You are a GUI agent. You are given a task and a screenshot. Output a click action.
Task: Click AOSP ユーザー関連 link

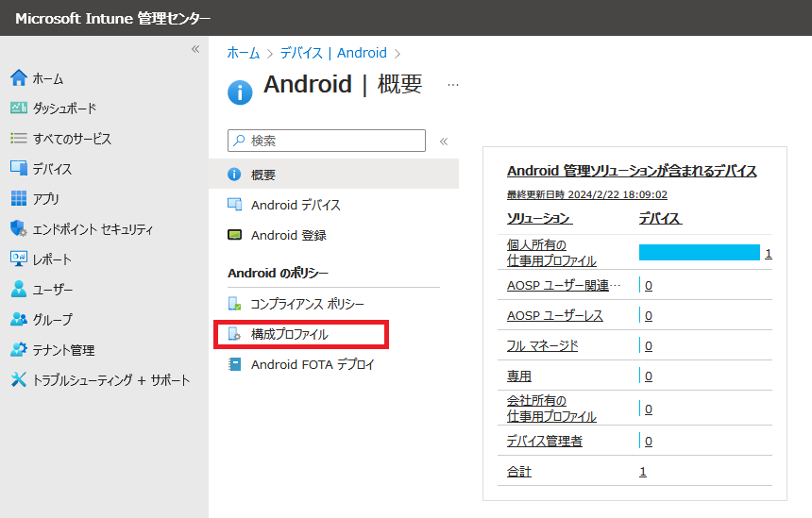pyautogui.click(x=564, y=285)
